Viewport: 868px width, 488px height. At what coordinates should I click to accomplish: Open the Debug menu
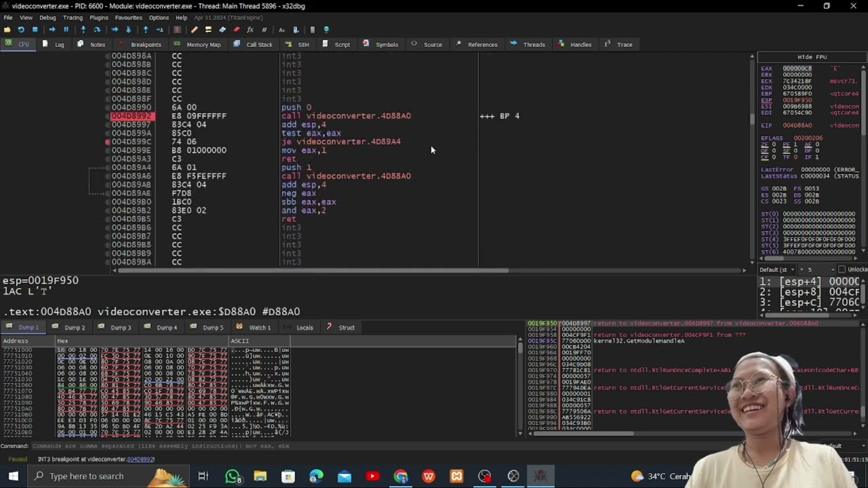tap(47, 18)
